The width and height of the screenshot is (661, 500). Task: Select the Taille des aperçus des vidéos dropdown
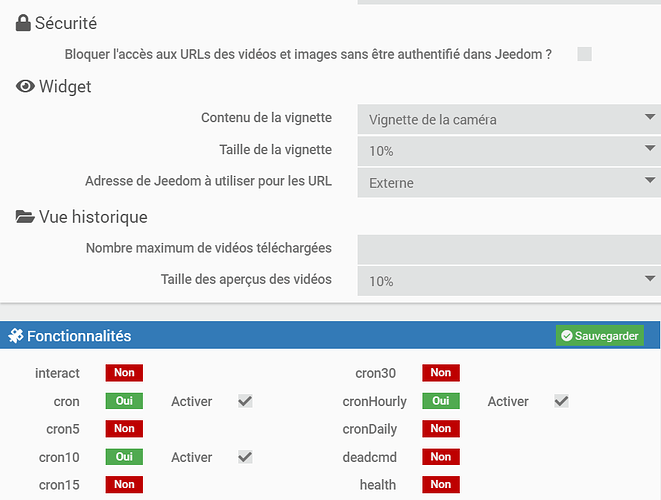(x=508, y=281)
